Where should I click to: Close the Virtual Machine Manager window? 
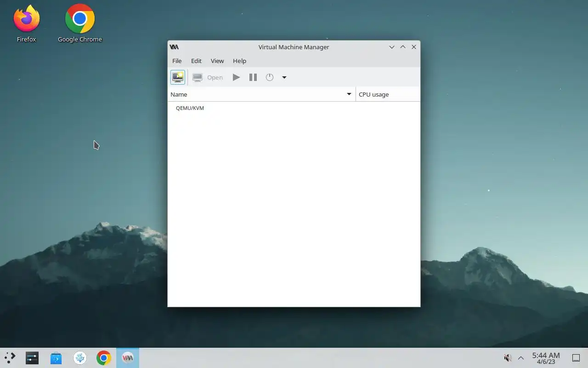(x=414, y=47)
